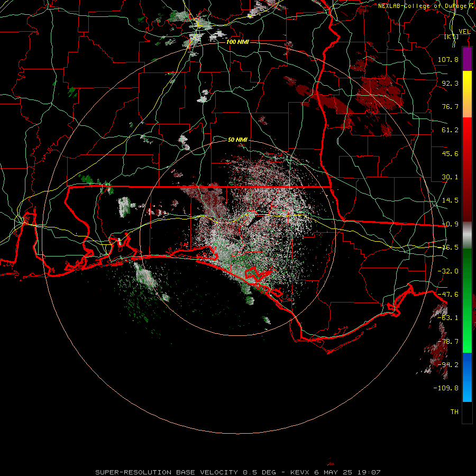Select the -32.0 velocity legend value

(448, 271)
